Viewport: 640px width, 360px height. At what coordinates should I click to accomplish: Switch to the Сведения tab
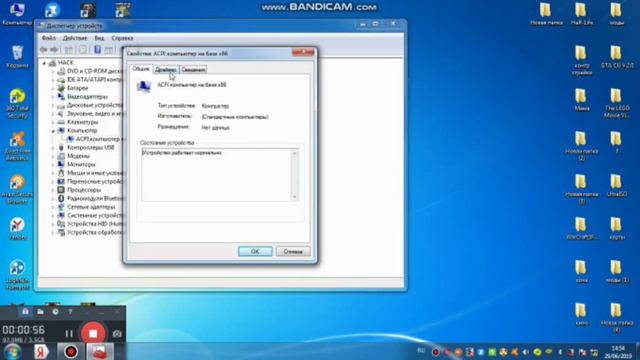[193, 70]
